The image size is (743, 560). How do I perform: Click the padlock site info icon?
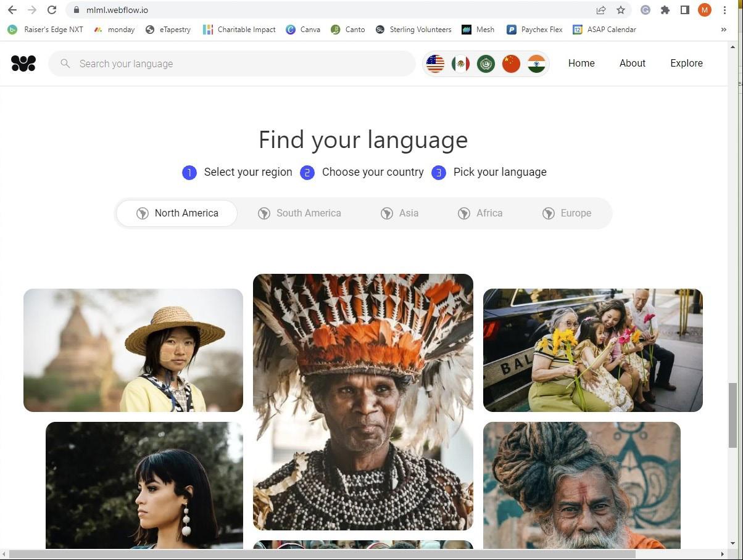pyautogui.click(x=76, y=10)
